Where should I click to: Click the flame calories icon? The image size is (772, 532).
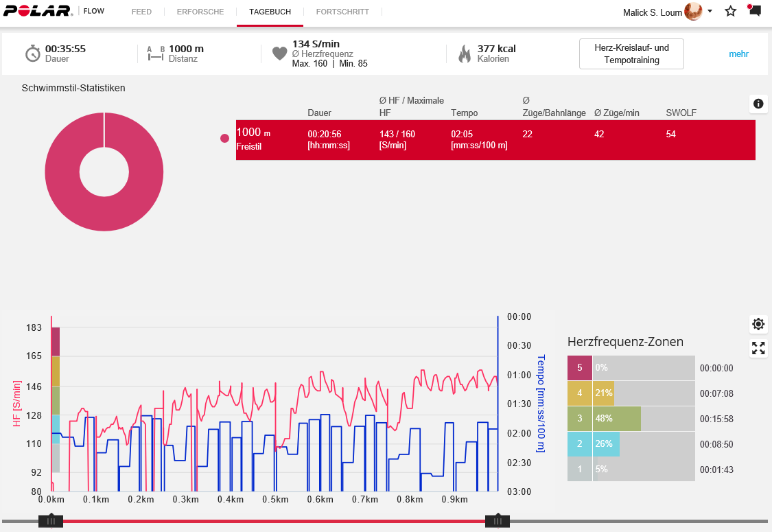click(465, 54)
